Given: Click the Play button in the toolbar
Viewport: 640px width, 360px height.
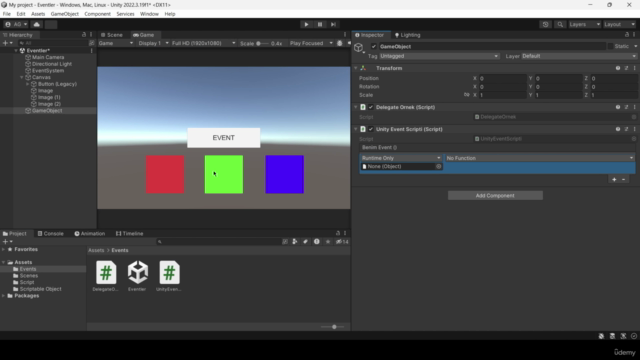Looking at the screenshot, I should 306,24.
